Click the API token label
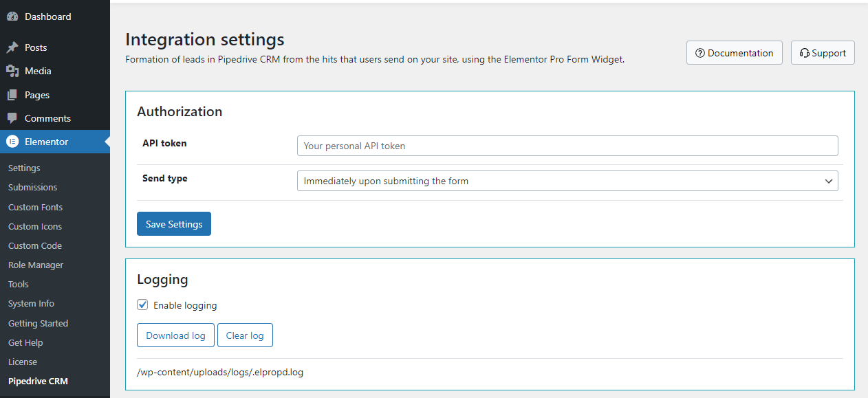 pos(164,143)
